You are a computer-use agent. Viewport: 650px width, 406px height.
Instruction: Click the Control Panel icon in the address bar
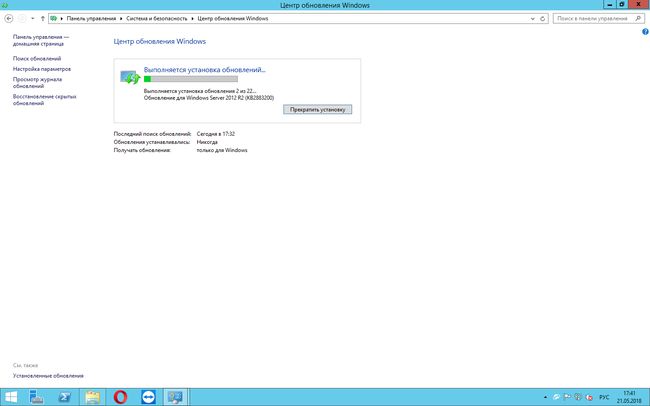tap(53, 19)
